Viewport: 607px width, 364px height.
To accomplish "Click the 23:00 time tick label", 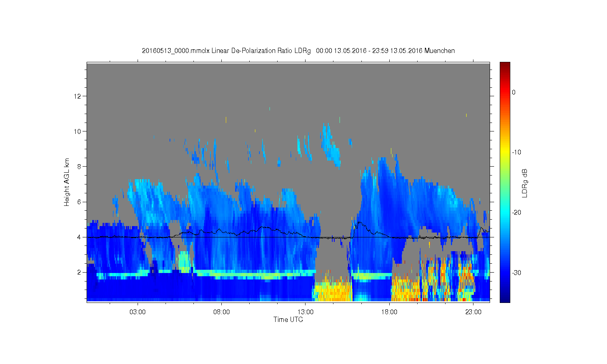I will 473,312.
